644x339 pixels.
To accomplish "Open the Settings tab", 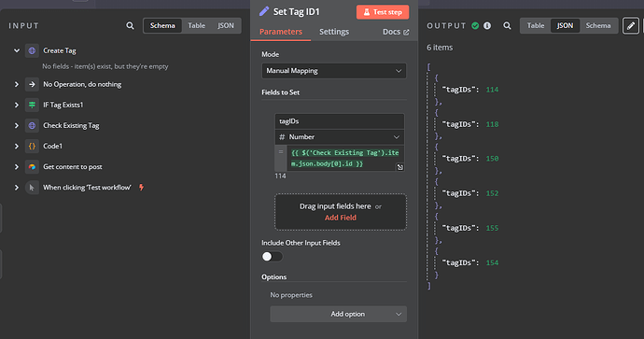I will click(x=334, y=32).
